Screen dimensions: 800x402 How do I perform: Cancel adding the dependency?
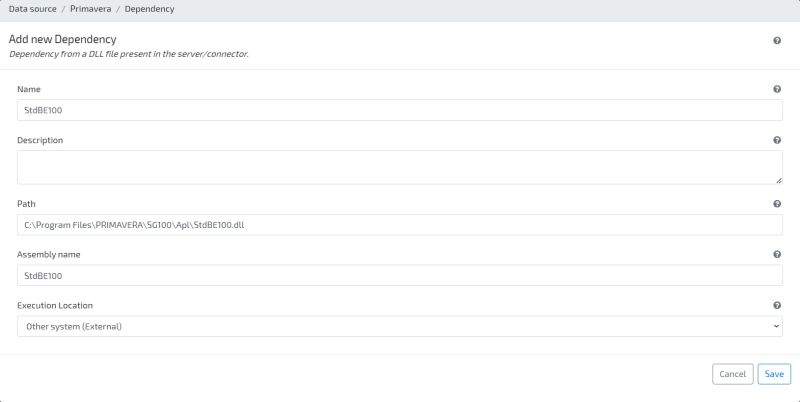pos(733,374)
